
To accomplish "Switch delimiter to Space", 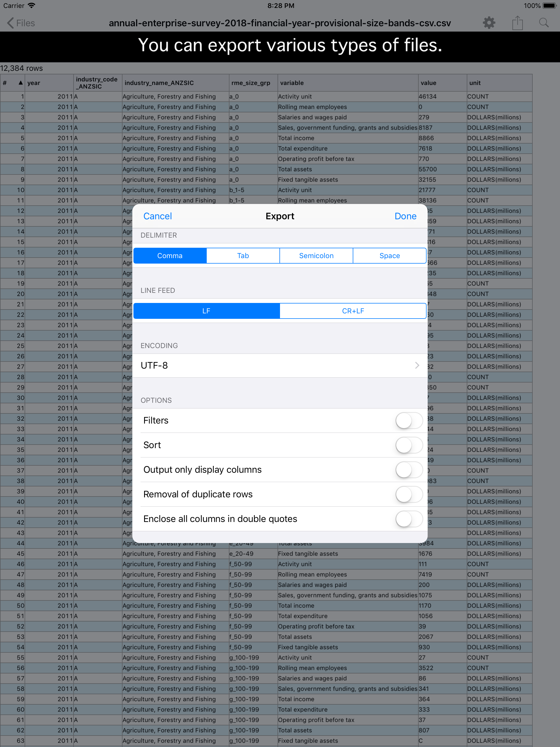I will [x=389, y=256].
